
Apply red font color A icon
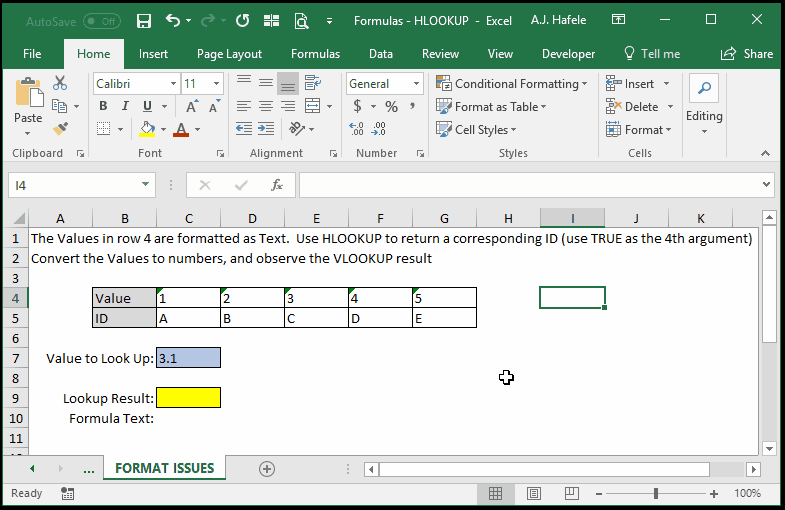pos(181,129)
